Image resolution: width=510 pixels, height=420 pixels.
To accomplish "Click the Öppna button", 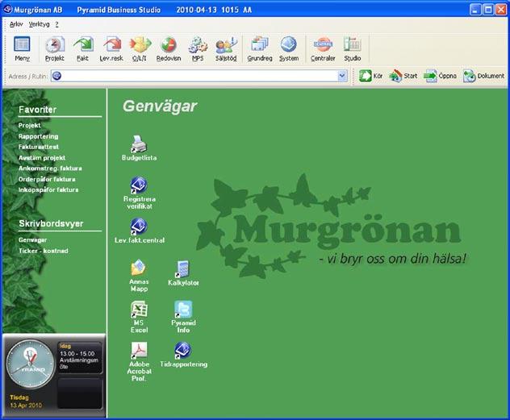I will coord(440,76).
